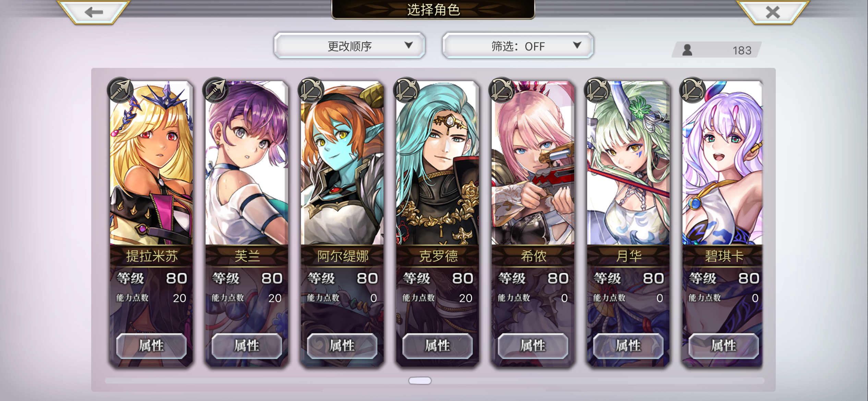
Task: Expand the 筛选: OFF filter dropdown
Action: point(518,46)
